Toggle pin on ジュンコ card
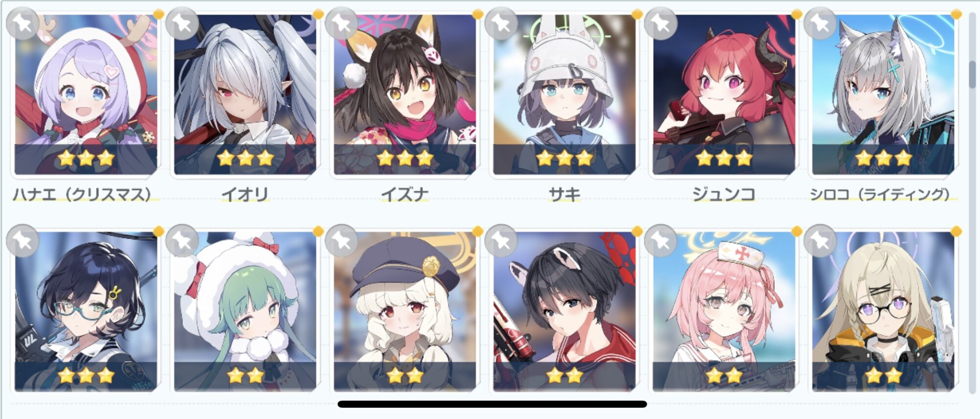Screen dimensions: 980x419 point(661,23)
